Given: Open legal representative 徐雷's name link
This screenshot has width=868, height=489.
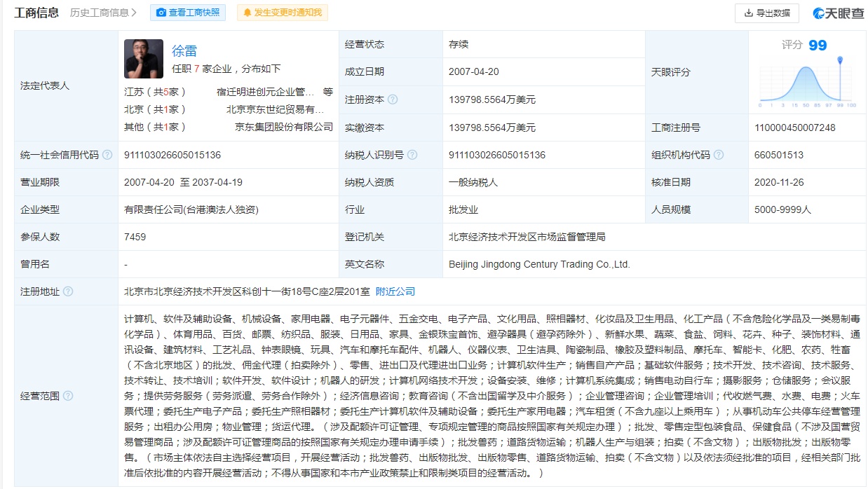Looking at the screenshot, I should [x=184, y=50].
